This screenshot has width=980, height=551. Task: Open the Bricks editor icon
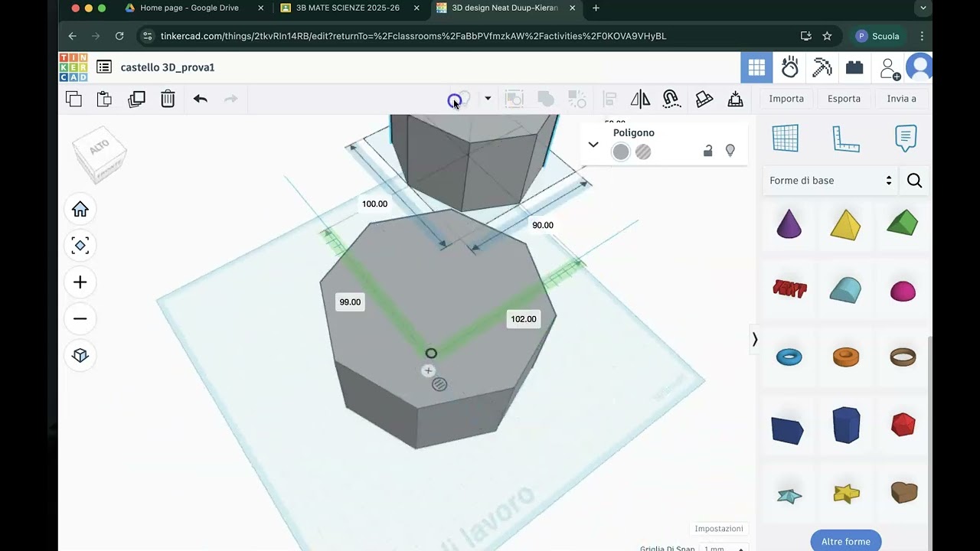[854, 67]
